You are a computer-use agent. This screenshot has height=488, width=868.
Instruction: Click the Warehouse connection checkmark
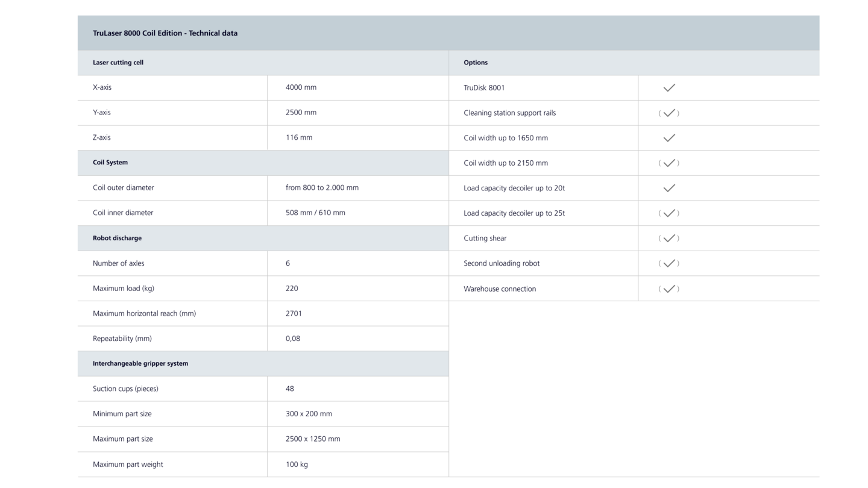pyautogui.click(x=668, y=289)
